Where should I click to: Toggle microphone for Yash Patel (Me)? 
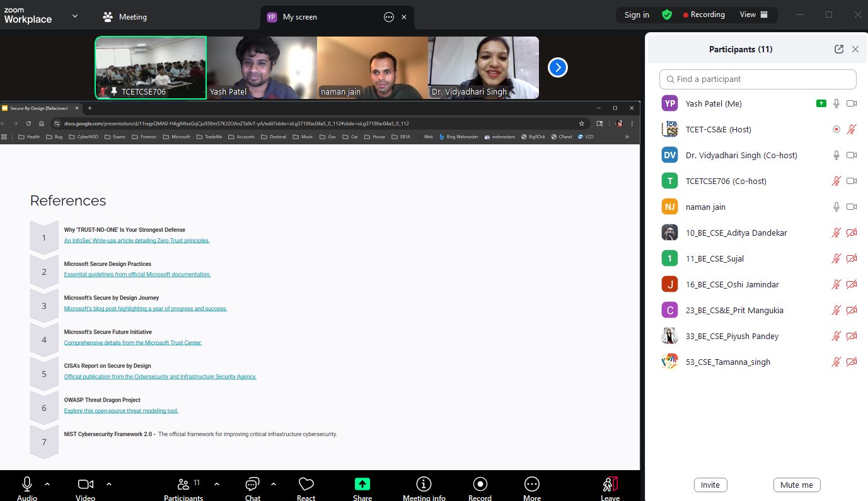(x=836, y=103)
